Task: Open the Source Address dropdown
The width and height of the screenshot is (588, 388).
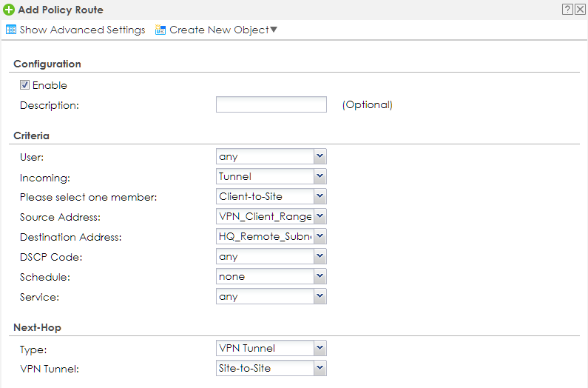Action: [x=320, y=217]
